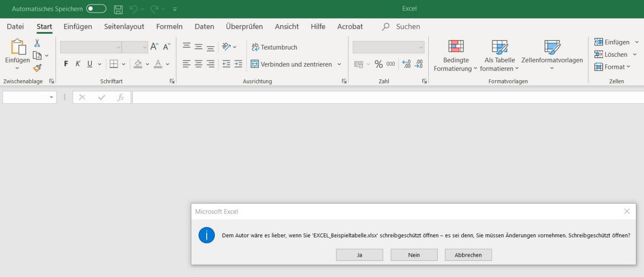Click the cell borders icon
The height and width of the screenshot is (277, 644).
114,64
